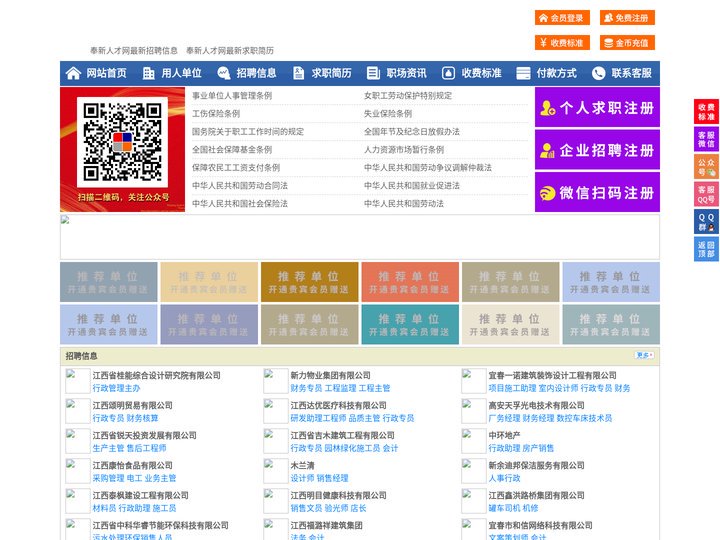Open company 高安天孚光电技术有限公司
The image size is (720, 540).
coord(536,405)
